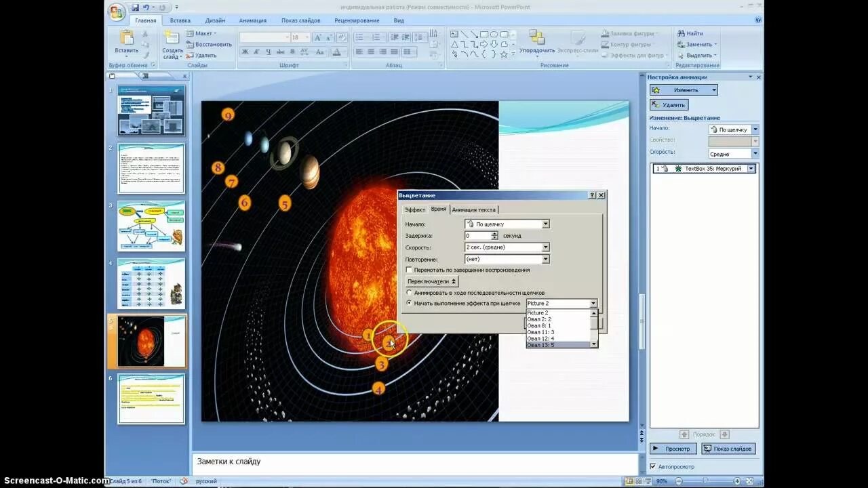Image resolution: width=868 pixels, height=488 pixels.
Task: Switch to the Дизайн ribbon tab
Action: coord(215,20)
